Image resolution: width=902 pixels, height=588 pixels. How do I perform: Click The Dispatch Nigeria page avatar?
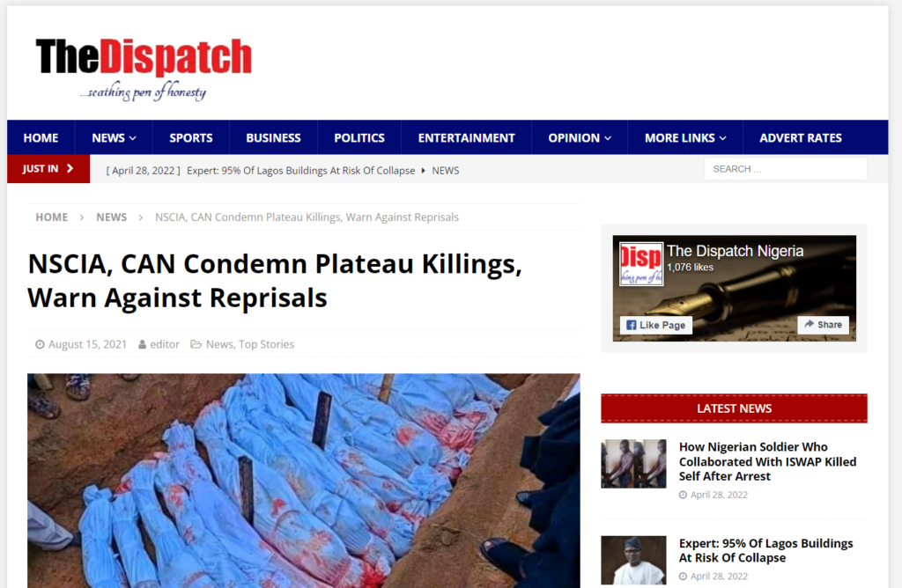(641, 264)
